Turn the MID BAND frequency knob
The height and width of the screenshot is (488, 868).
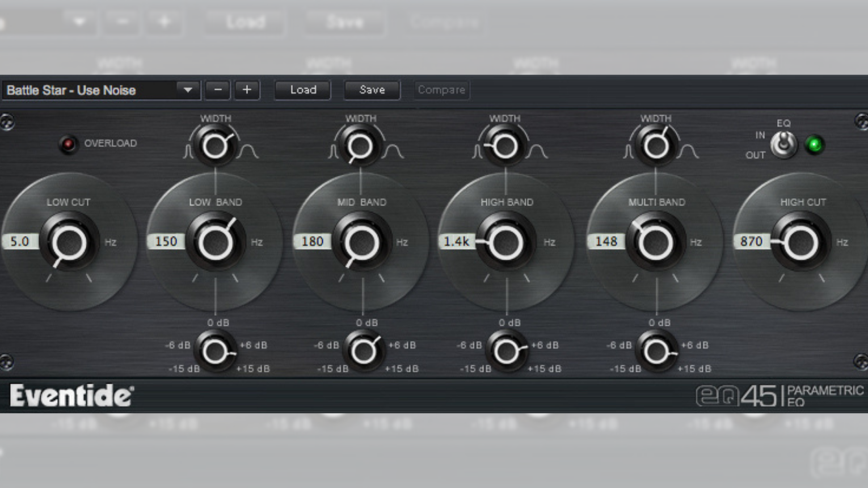coord(361,242)
